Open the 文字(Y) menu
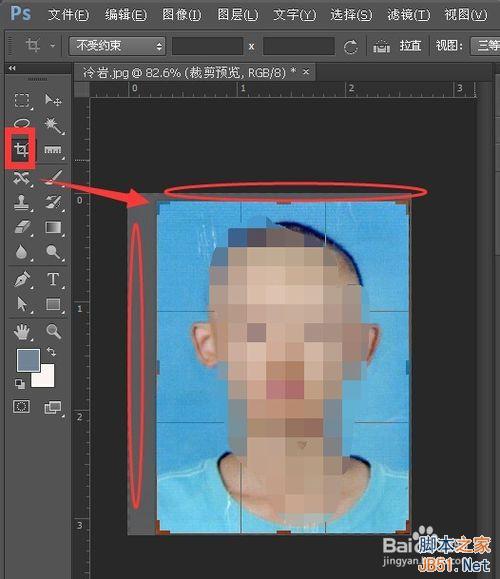500x579 pixels. click(295, 15)
